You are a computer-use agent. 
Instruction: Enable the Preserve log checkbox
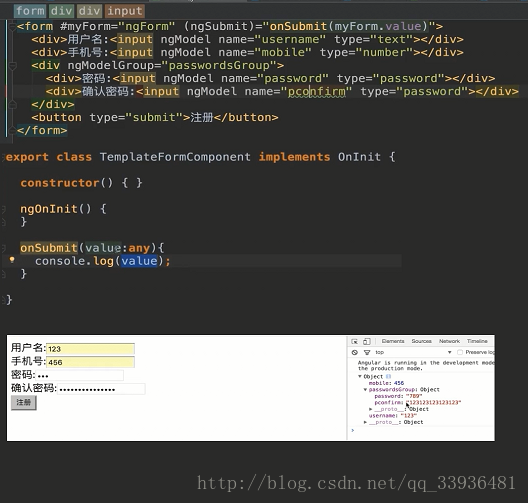click(x=460, y=352)
